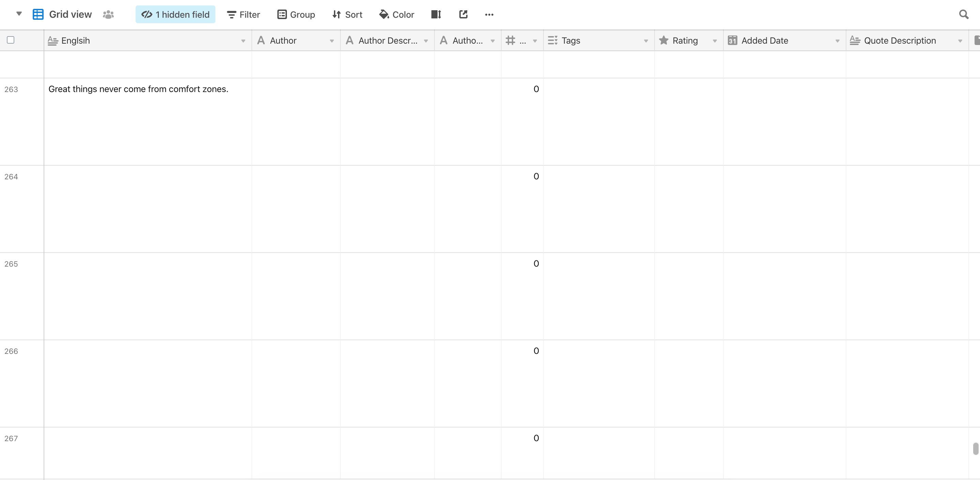The width and height of the screenshot is (980, 480).
Task: Click the search magnifier icon
Action: click(x=964, y=14)
